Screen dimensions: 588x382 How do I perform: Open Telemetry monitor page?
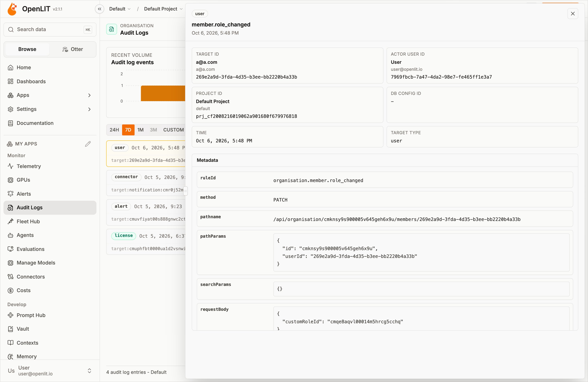click(50, 166)
